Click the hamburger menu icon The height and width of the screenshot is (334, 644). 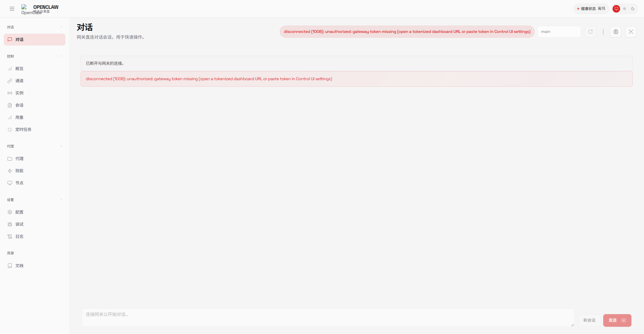pyautogui.click(x=12, y=9)
